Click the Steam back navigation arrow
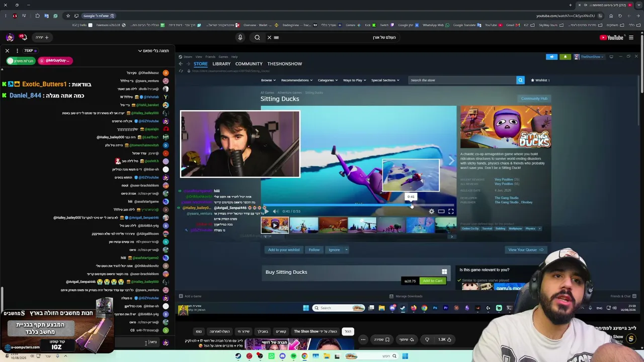Image resolution: width=644 pixels, height=362 pixels. tap(181, 64)
